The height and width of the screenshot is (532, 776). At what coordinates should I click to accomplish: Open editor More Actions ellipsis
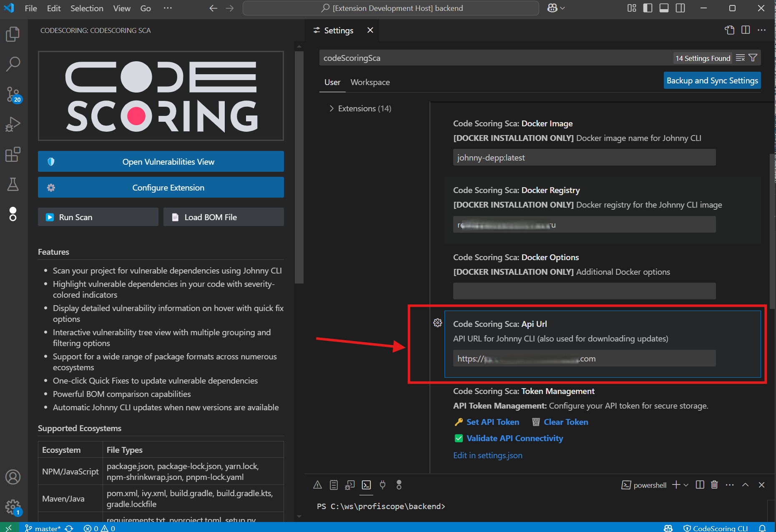(761, 30)
